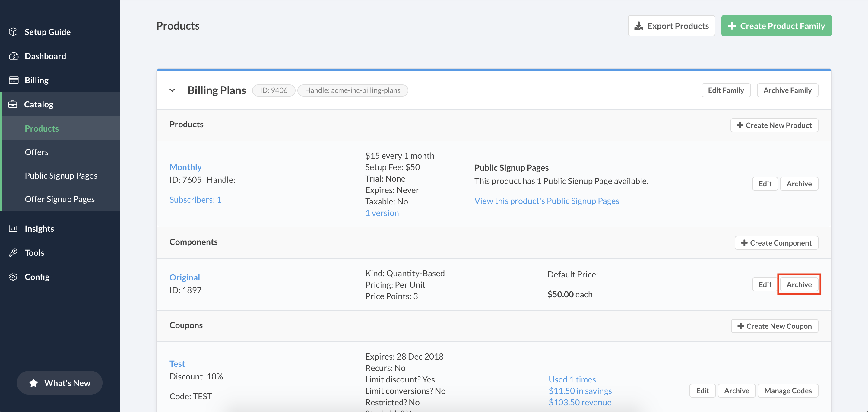This screenshot has height=412, width=868.
Task: Open the 1 version link
Action: [382, 213]
